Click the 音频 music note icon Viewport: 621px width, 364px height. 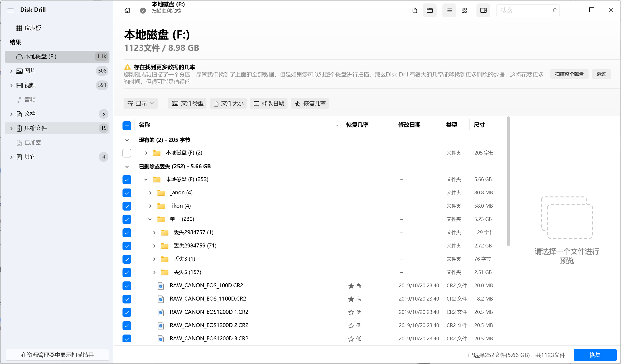[19, 100]
